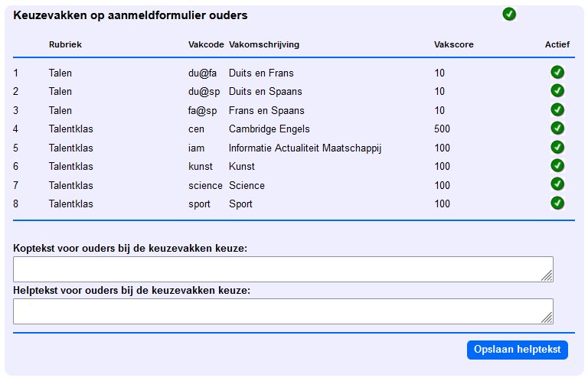This screenshot has width=588, height=381.
Task: Click the Actief column header
Action: click(x=557, y=44)
